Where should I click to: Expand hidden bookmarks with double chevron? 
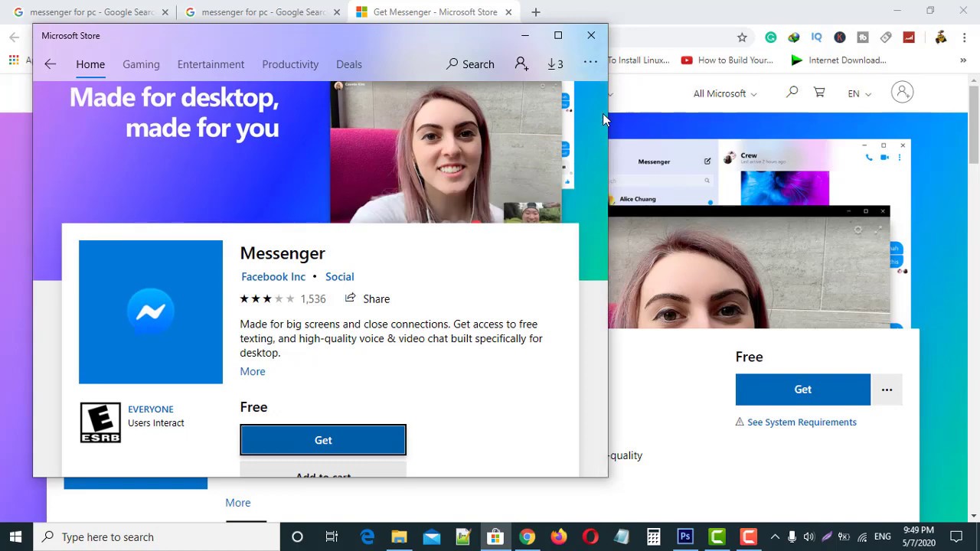point(963,60)
